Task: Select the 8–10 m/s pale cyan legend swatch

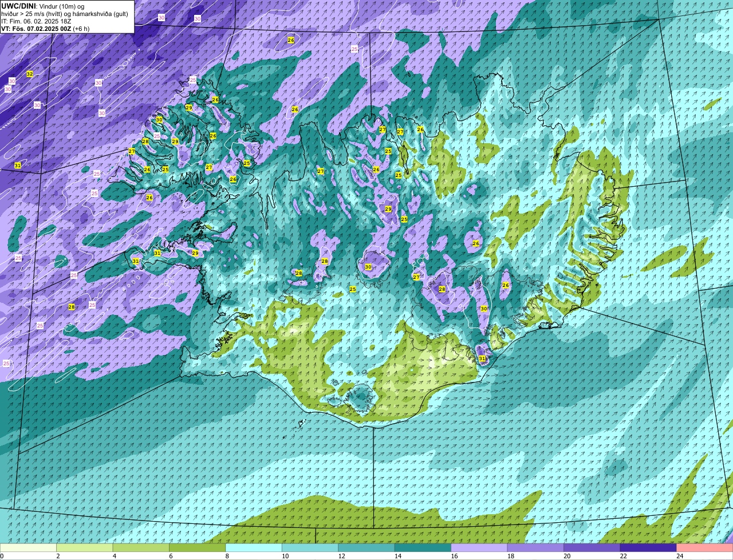Action: (254, 547)
